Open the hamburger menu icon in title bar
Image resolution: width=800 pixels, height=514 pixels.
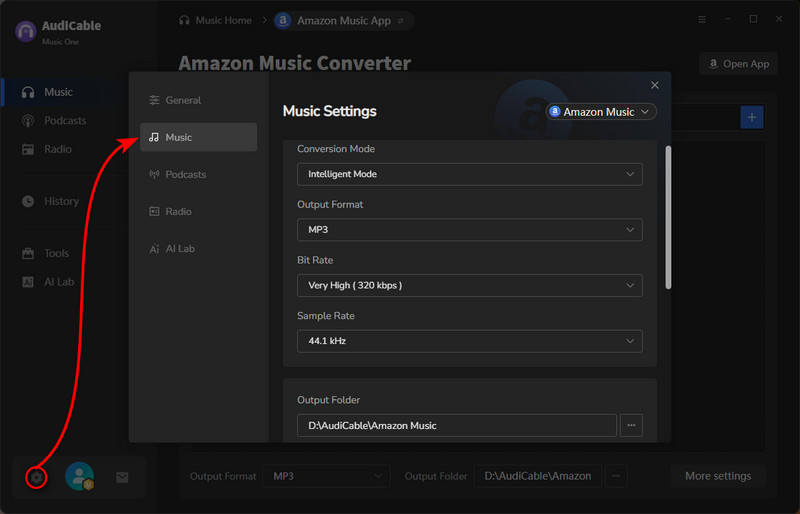(x=702, y=19)
